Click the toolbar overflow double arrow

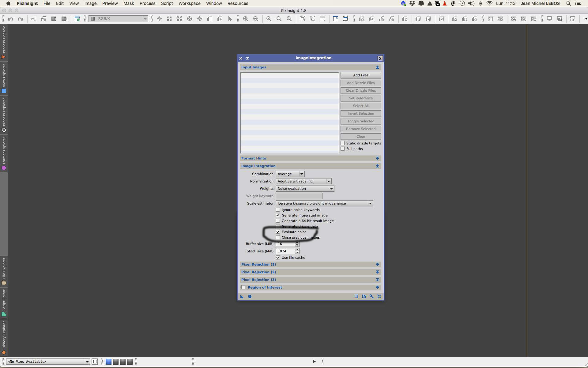tap(586, 19)
